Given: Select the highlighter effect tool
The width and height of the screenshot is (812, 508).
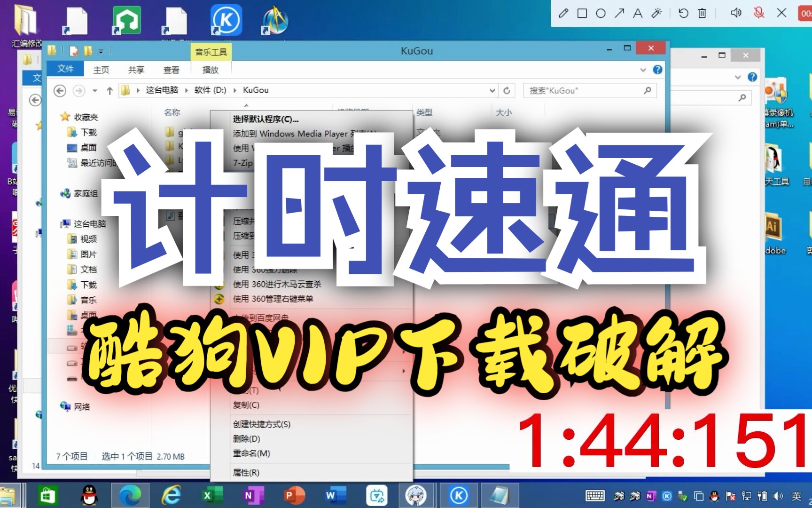Looking at the screenshot, I should click(656, 13).
